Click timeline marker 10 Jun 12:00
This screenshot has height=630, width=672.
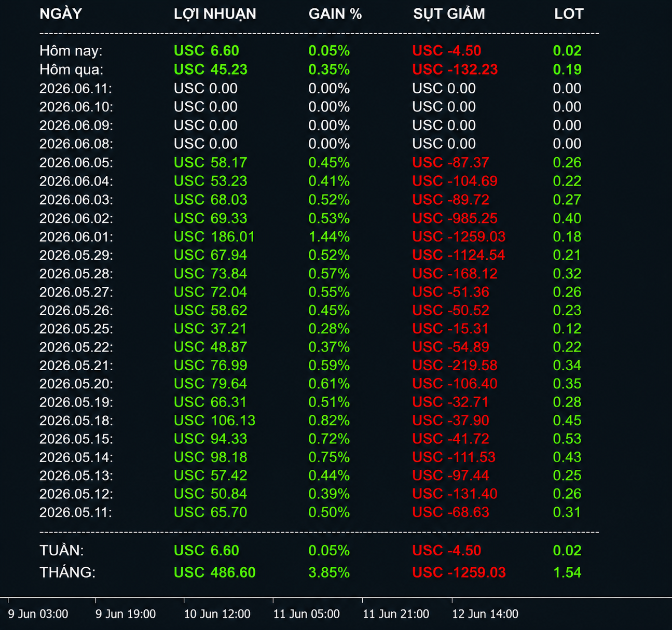pos(217,614)
